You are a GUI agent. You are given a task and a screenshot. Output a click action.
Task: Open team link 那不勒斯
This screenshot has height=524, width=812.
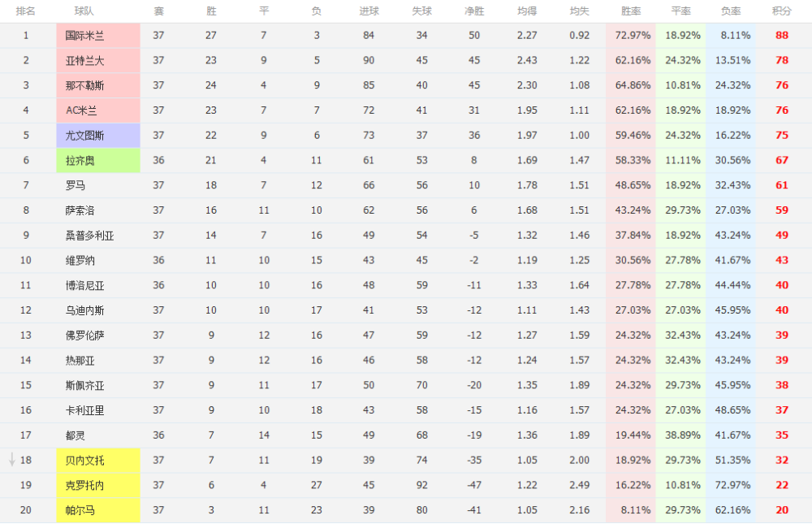tap(85, 85)
